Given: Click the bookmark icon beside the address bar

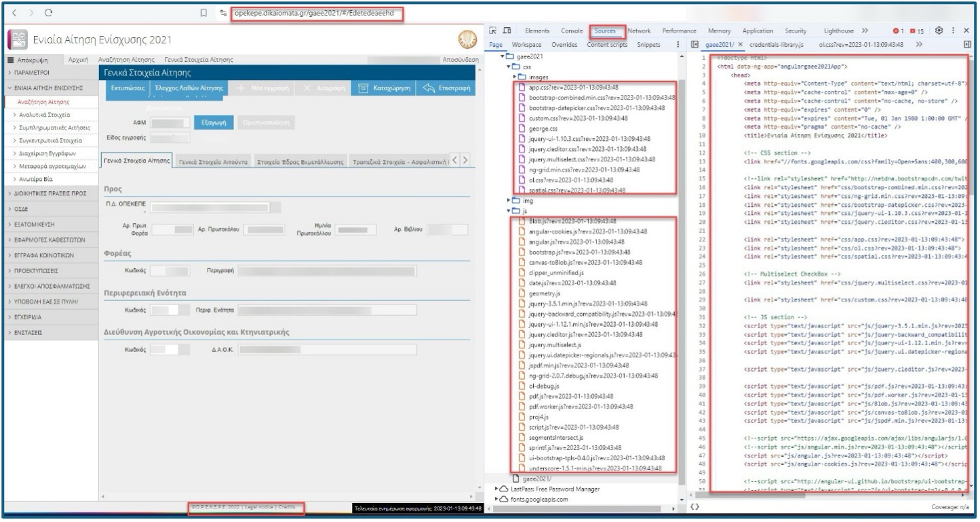Looking at the screenshot, I should (x=203, y=14).
